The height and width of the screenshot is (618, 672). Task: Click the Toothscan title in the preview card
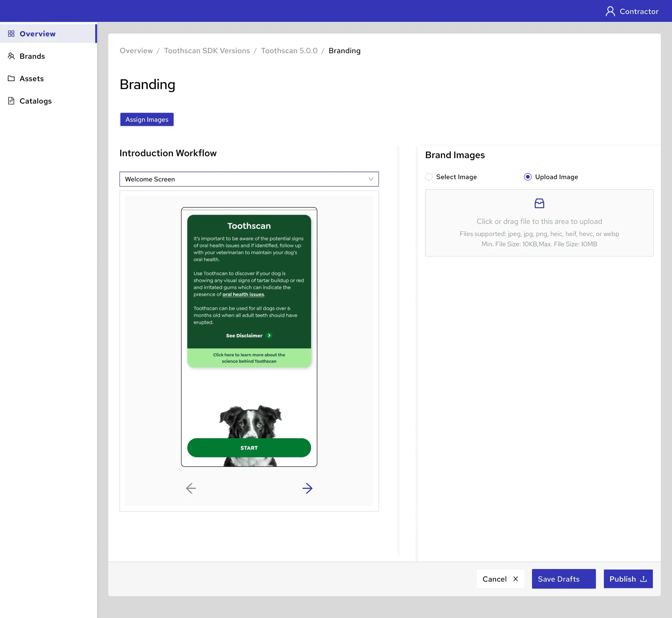pos(249,226)
